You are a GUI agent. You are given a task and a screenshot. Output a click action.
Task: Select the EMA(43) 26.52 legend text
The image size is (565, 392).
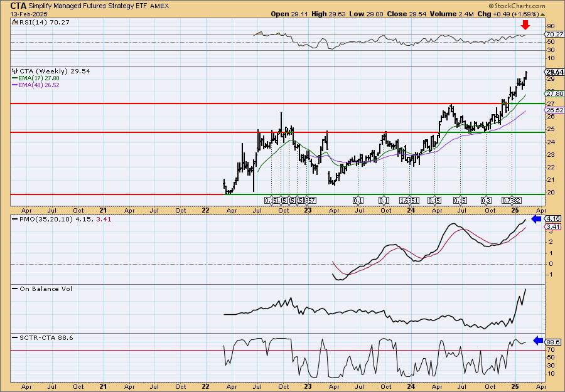(38, 85)
